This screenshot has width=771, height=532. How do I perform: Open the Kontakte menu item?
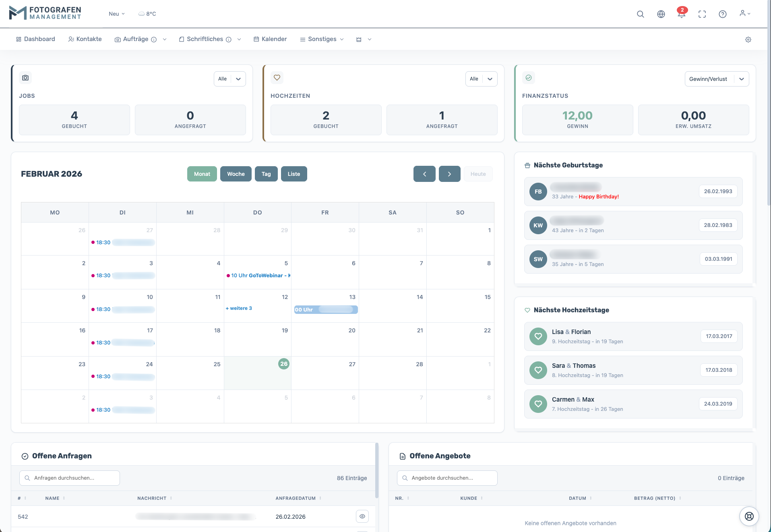pyautogui.click(x=85, y=39)
